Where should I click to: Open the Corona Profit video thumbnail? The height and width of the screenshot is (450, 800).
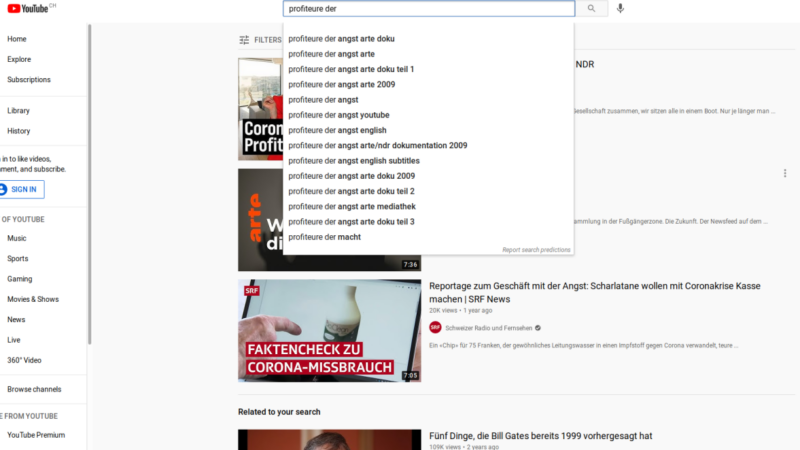[x=261, y=109]
